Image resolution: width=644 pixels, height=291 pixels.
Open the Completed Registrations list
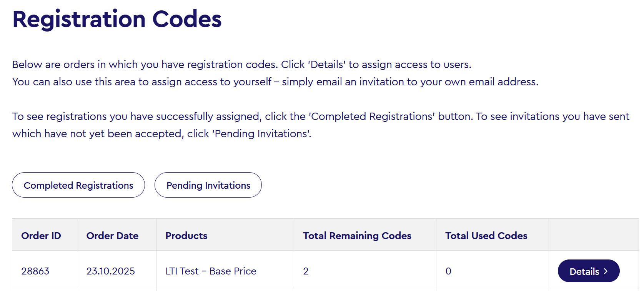[78, 185]
